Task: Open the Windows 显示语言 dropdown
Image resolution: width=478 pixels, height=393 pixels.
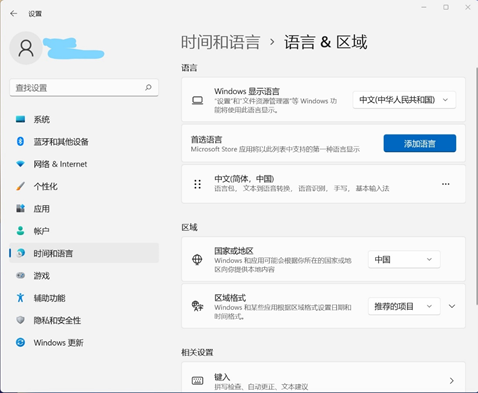Action: click(x=404, y=100)
